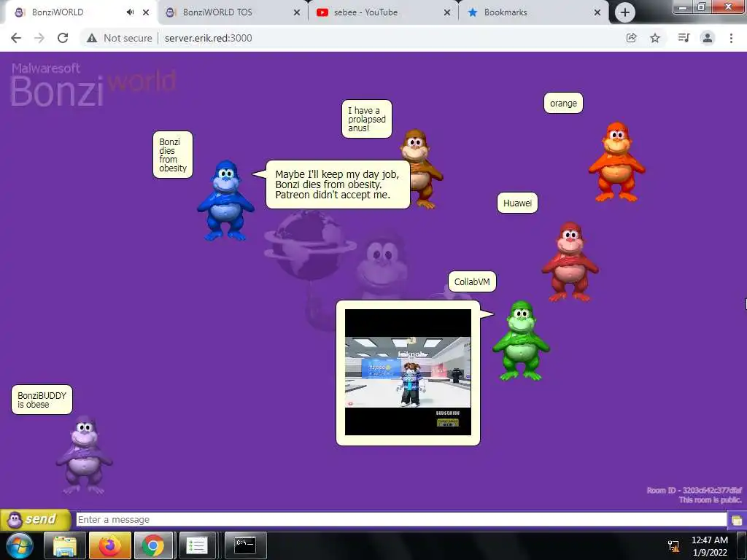Open the media controls icon in toolbar
Image resolution: width=747 pixels, height=560 pixels.
click(x=684, y=38)
